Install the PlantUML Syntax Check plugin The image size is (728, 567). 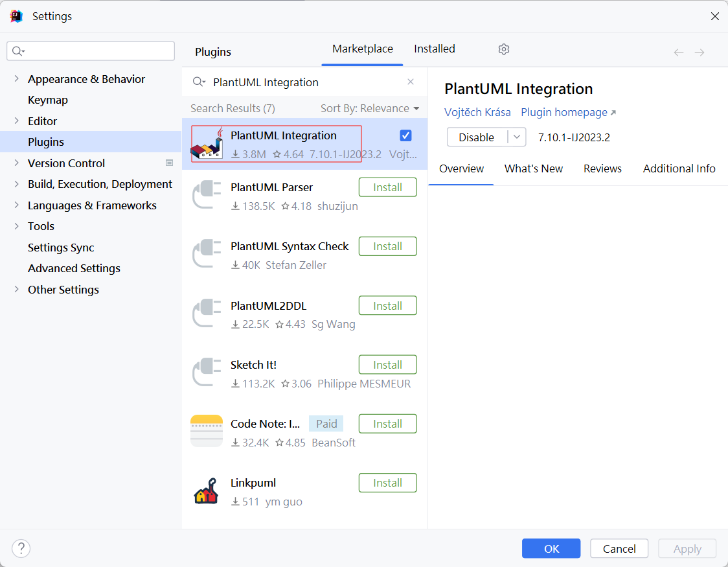pyautogui.click(x=388, y=246)
